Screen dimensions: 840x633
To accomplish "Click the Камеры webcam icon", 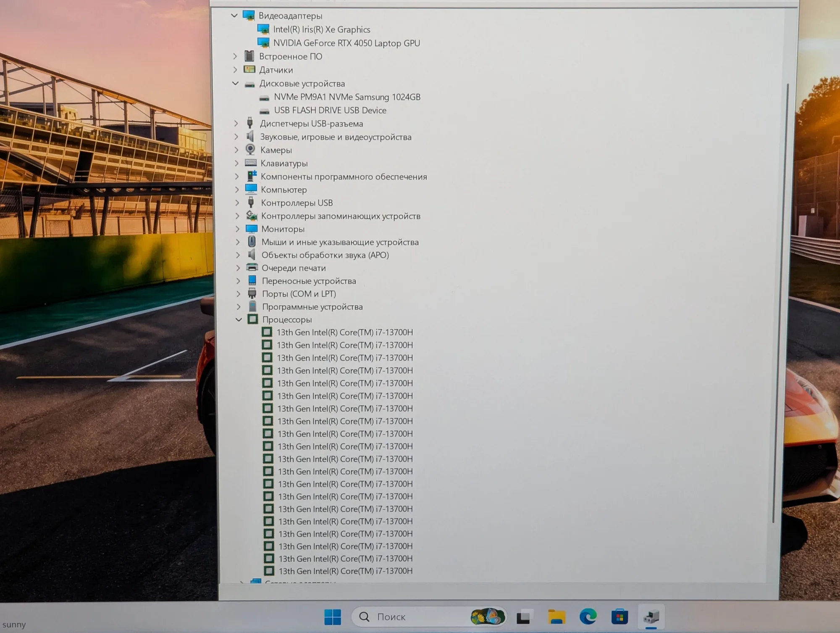I will click(x=250, y=150).
